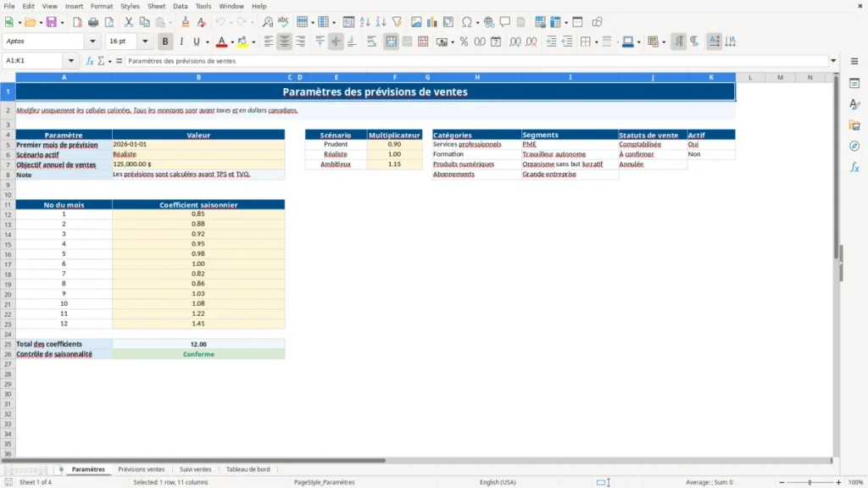
Task: Click the Sort Ascending icon
Action: click(364, 22)
